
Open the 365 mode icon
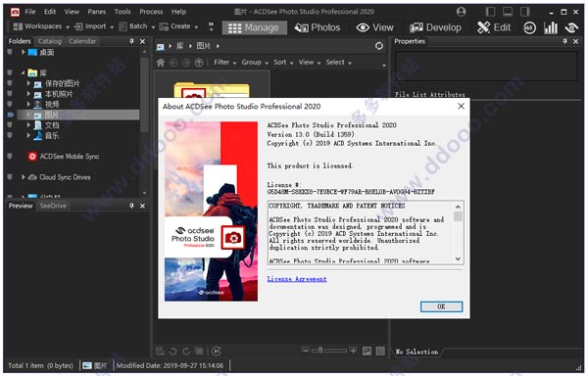point(529,27)
